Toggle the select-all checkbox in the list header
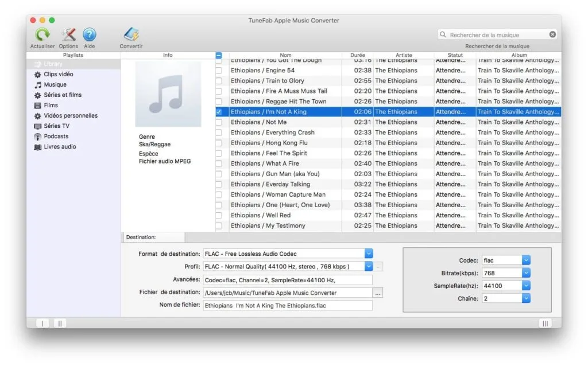This screenshot has height=366, width=588. click(219, 55)
